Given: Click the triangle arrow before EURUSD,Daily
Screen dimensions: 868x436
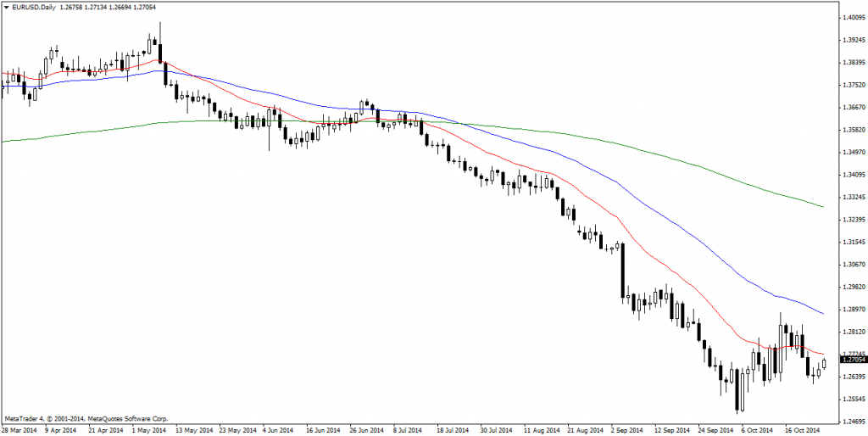Looking at the screenshot, I should click(6, 7).
